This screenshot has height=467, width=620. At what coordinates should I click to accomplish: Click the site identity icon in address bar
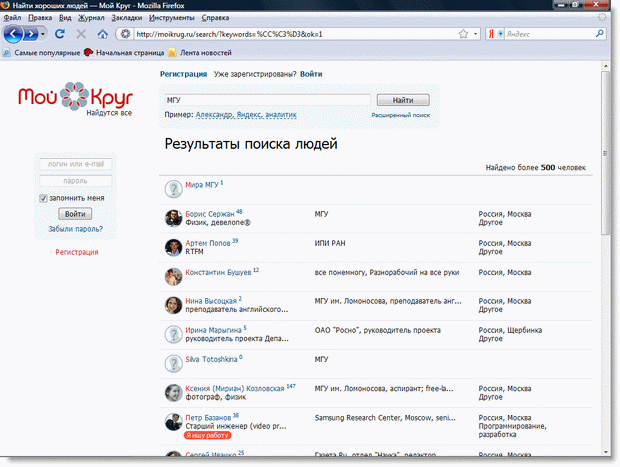pyautogui.click(x=125, y=34)
